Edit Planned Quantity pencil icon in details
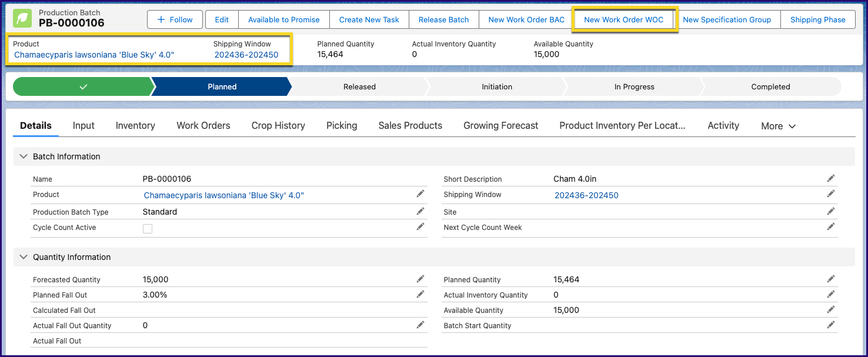The width and height of the screenshot is (868, 357). tap(831, 279)
